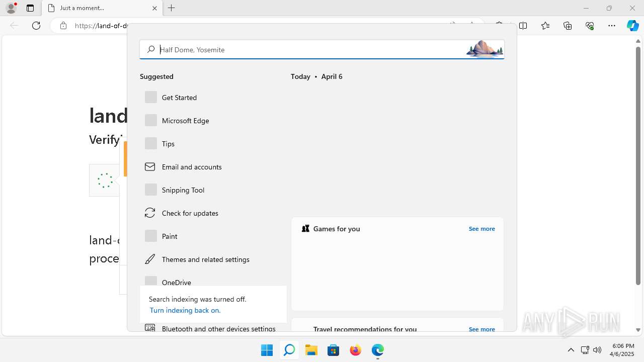This screenshot has height=362, width=644.
Task: Open Email and accounts settings
Action: pyautogui.click(x=213, y=167)
